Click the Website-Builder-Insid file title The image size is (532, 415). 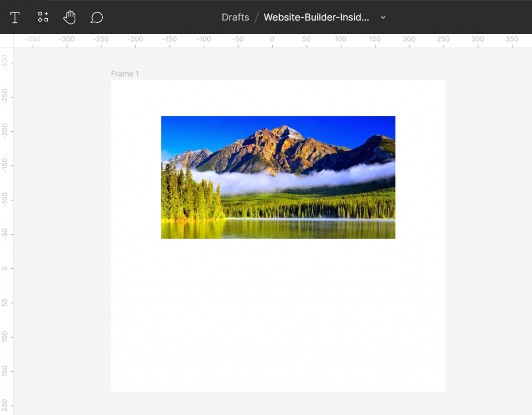(317, 17)
